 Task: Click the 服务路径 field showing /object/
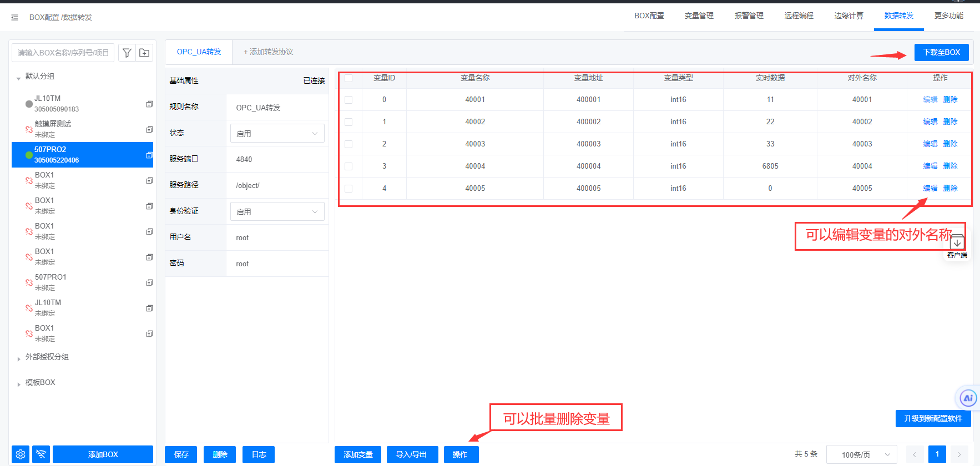coord(277,185)
